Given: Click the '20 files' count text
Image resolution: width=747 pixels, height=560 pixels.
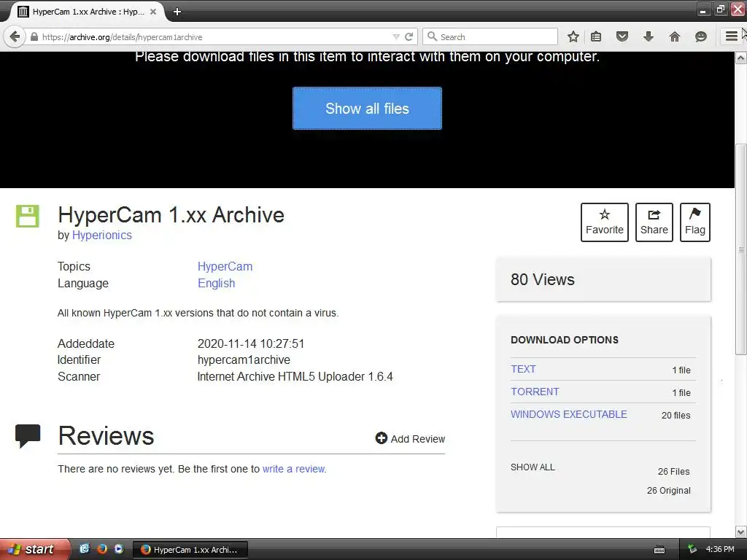Looking at the screenshot, I should [676, 415].
